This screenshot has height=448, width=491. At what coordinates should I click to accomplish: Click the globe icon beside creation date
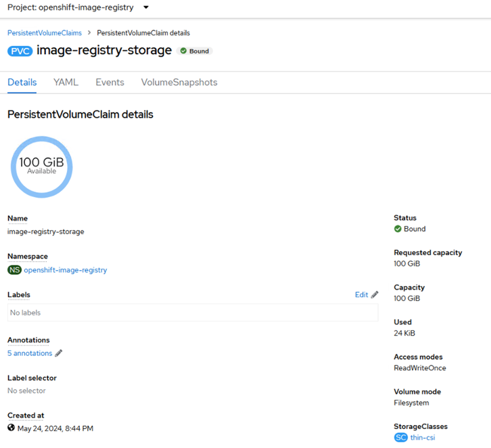(11, 428)
